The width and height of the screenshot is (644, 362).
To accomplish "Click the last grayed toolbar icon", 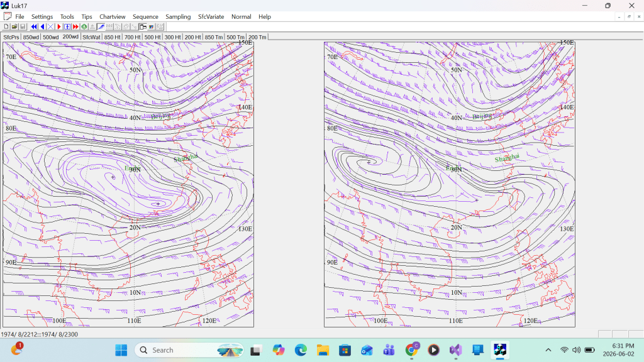I will click(160, 26).
